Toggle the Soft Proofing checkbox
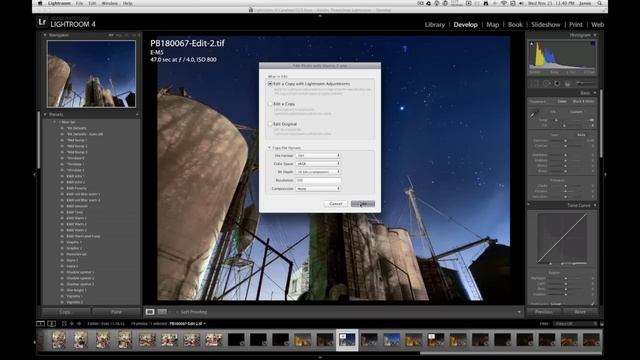Viewport: 640px width, 360px height. (177, 312)
